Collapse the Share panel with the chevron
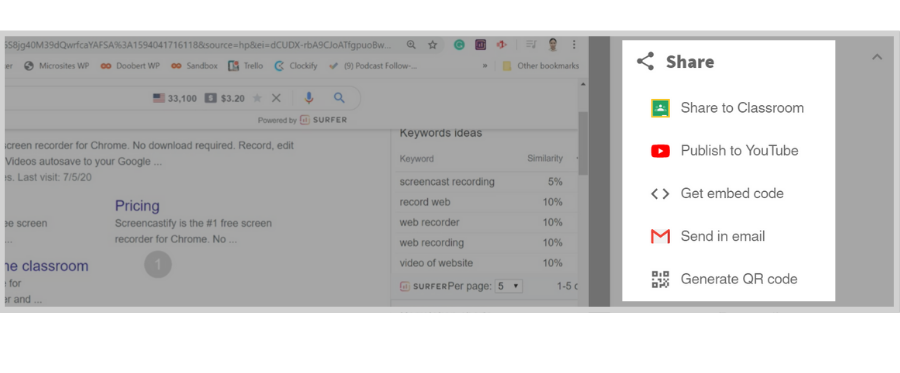900x373 pixels. 876,57
